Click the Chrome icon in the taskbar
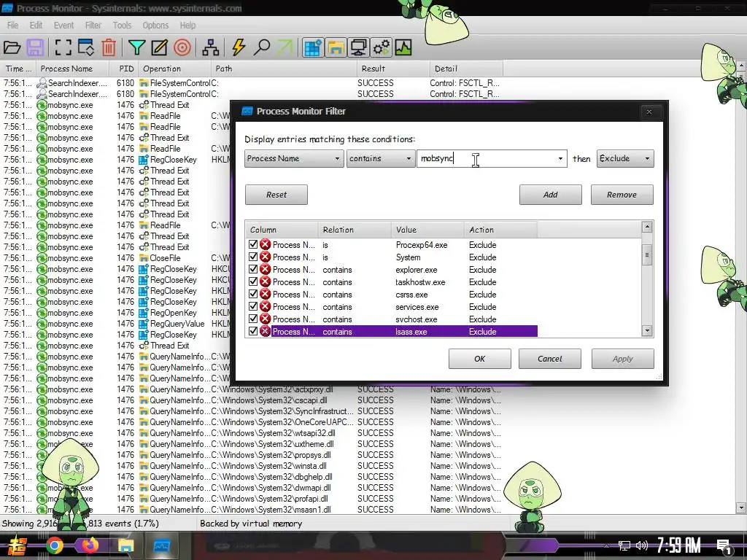Screen dimensions: 747x560 [x=54, y=545]
